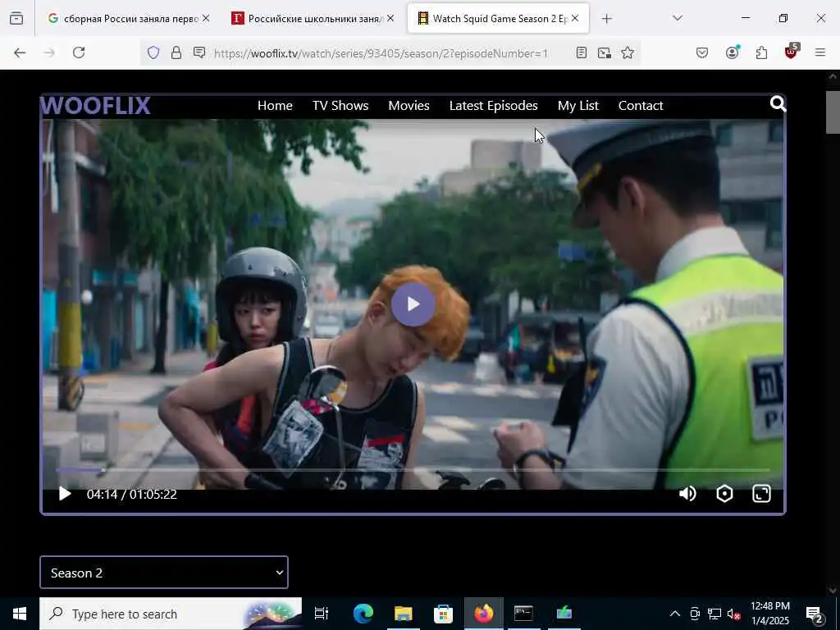Open the extensions puzzle icon
This screenshot has height=630, width=840.
coord(761,52)
